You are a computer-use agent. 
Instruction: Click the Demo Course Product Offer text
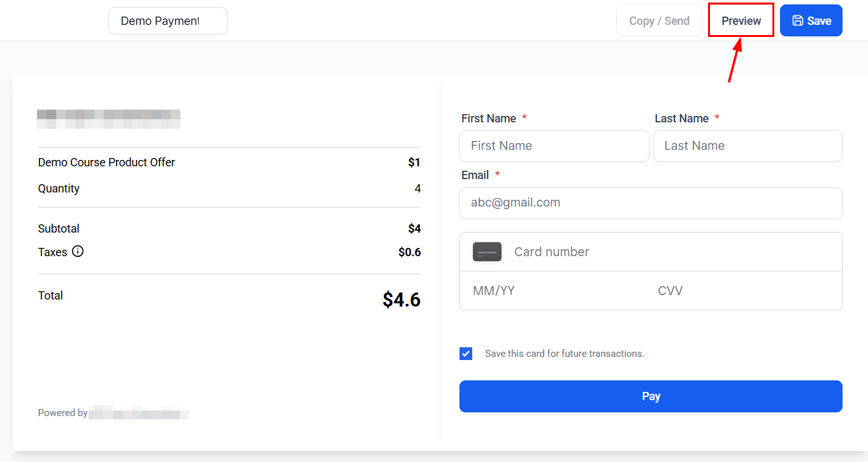coord(106,162)
